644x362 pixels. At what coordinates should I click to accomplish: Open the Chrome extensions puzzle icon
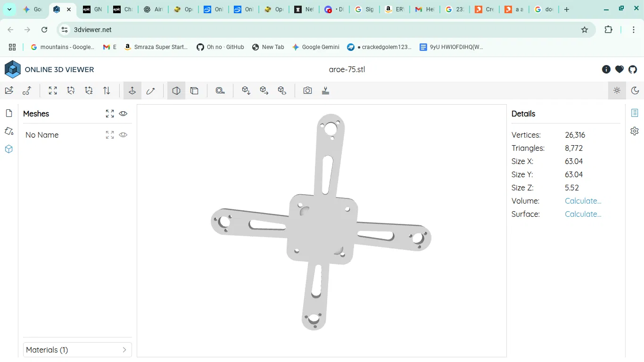click(609, 30)
